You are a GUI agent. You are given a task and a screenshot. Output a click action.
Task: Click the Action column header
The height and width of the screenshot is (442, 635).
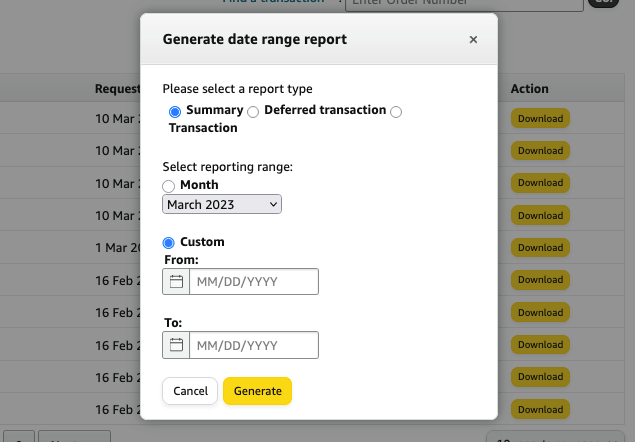(529, 89)
